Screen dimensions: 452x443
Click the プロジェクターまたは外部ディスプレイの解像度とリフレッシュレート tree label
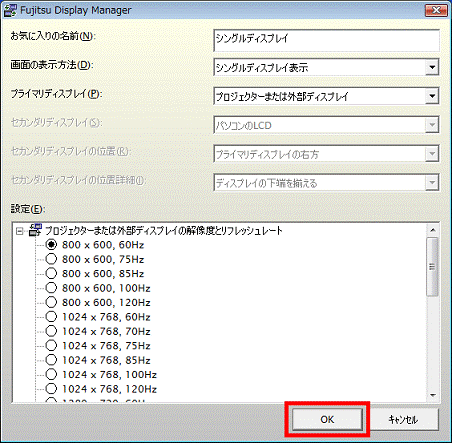click(x=164, y=230)
